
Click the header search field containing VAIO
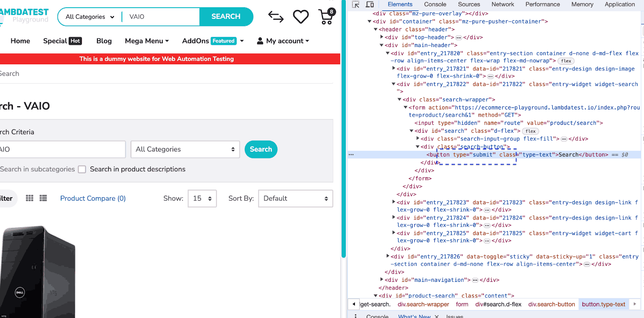click(x=161, y=17)
